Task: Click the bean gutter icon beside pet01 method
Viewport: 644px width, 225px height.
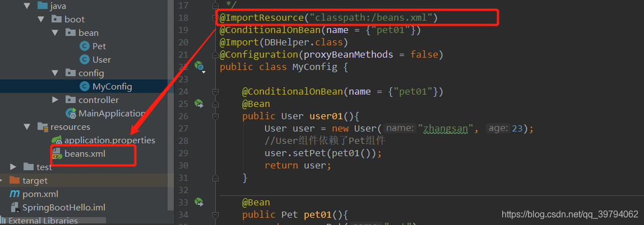Action: 198,201
